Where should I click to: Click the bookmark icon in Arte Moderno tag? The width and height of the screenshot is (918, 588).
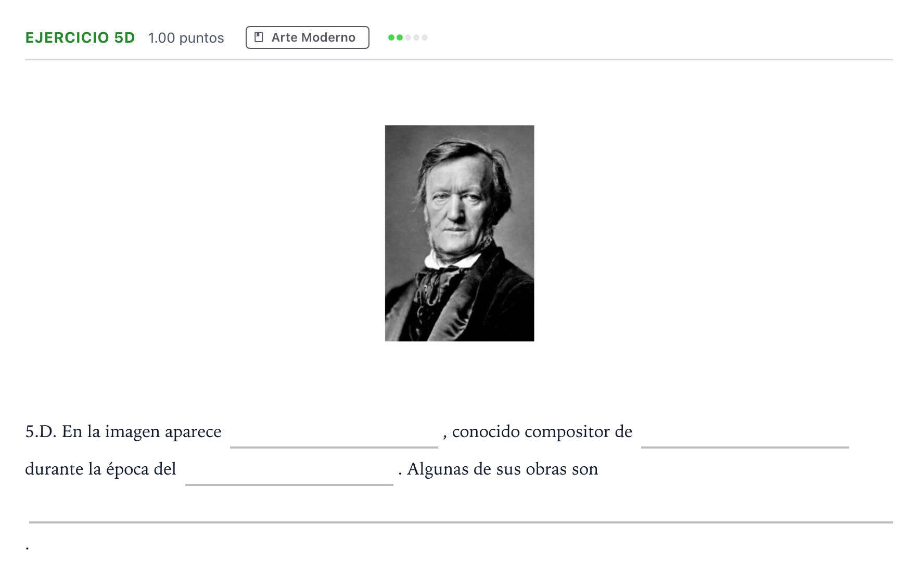pyautogui.click(x=259, y=37)
